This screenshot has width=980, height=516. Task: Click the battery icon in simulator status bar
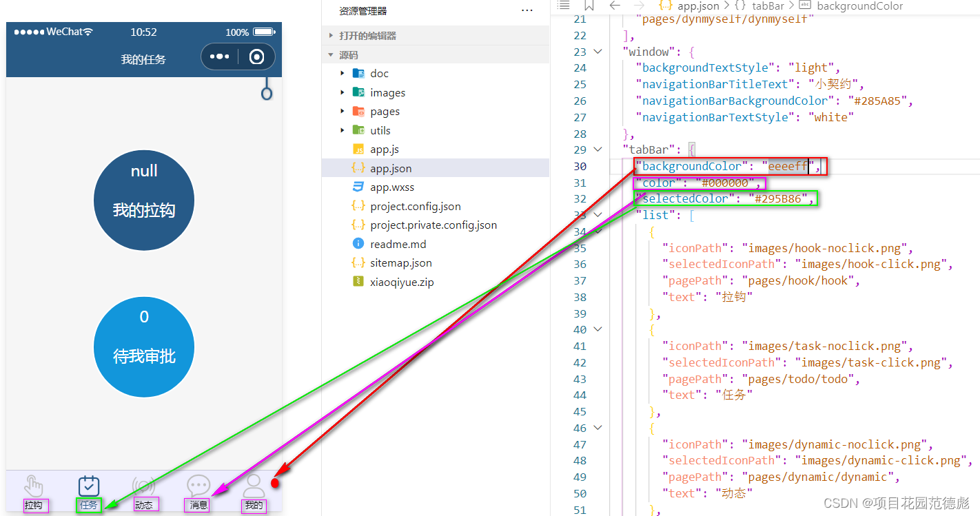click(263, 32)
